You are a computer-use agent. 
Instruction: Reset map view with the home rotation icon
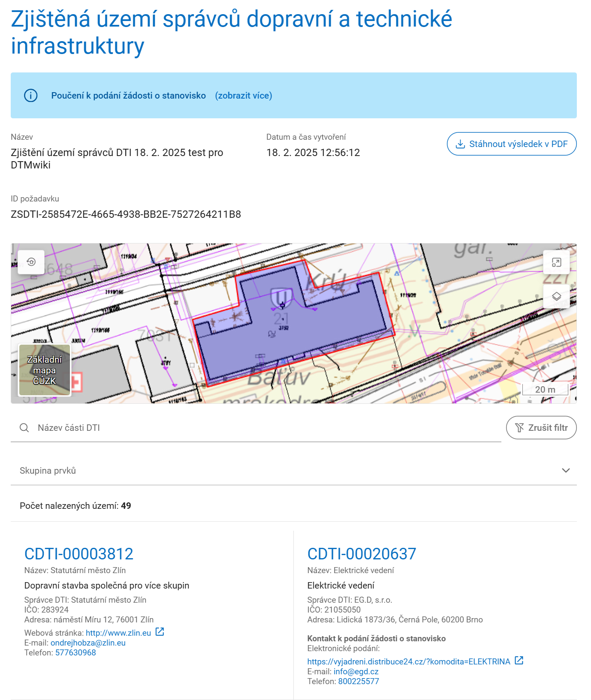coord(31,262)
